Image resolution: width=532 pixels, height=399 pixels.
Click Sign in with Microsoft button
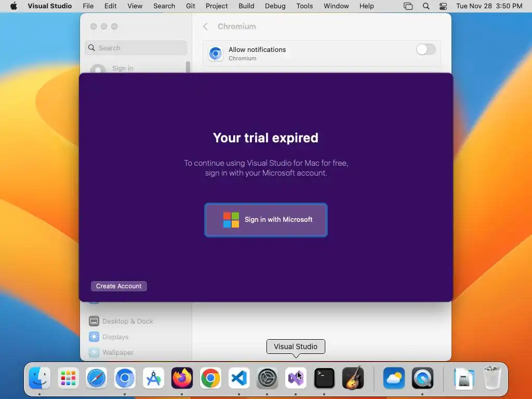pos(266,220)
